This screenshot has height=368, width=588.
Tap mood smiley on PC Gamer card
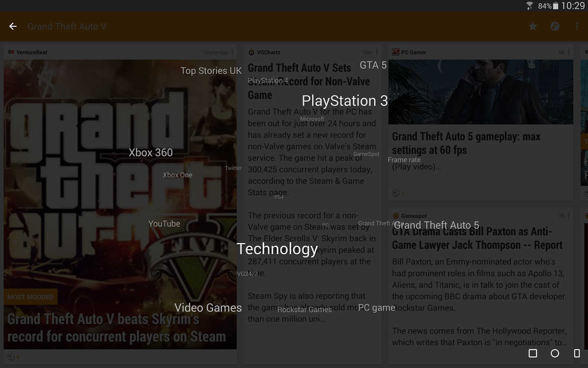396,193
